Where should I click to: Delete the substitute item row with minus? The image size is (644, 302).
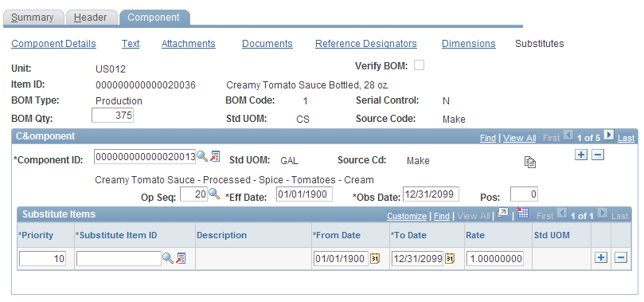621,257
